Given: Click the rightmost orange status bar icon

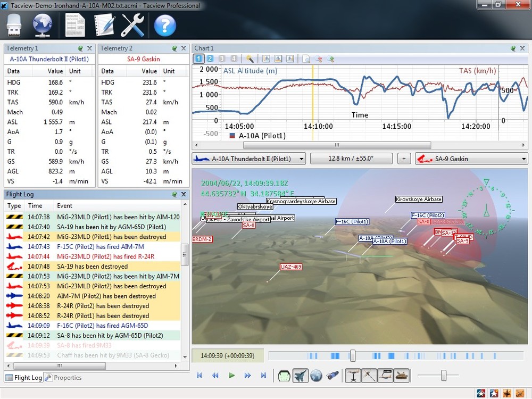Looking at the screenshot, I should [520, 393].
